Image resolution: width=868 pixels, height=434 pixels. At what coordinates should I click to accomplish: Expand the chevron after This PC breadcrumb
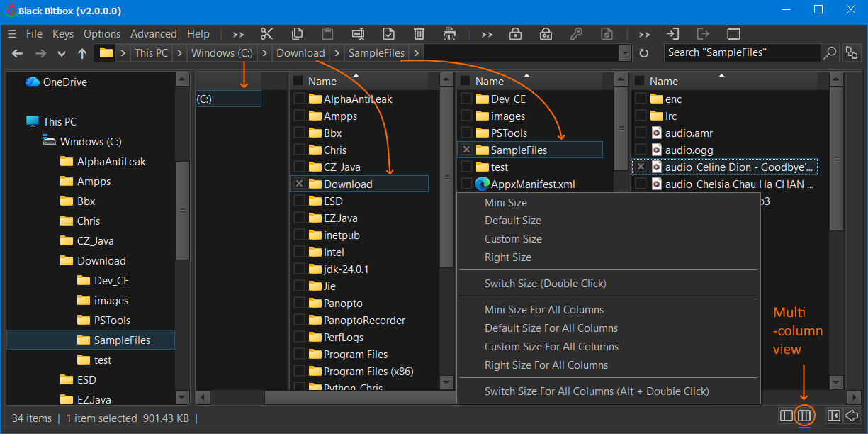tap(179, 53)
